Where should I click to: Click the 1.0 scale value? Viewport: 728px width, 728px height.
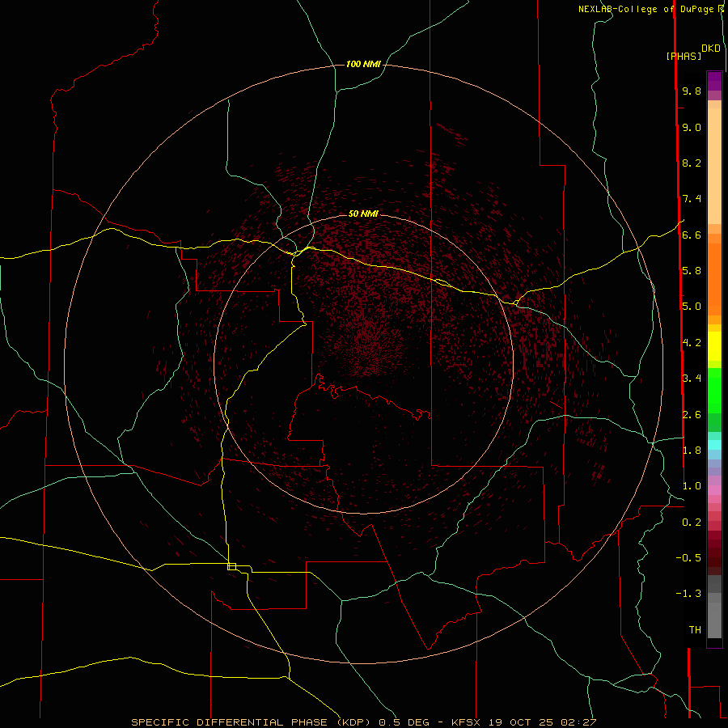[692, 486]
